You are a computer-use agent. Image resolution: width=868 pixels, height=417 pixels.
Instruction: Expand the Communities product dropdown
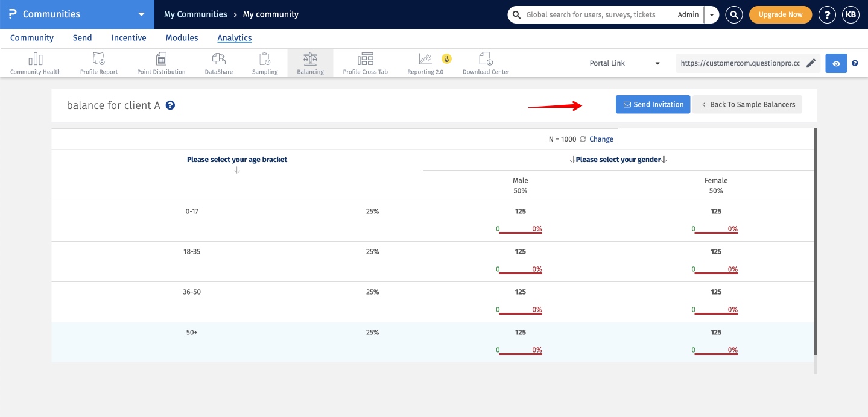tap(141, 14)
